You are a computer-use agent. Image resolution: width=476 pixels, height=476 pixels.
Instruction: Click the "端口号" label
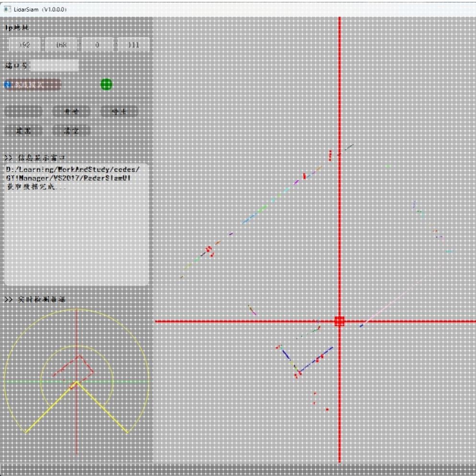pyautogui.click(x=16, y=65)
